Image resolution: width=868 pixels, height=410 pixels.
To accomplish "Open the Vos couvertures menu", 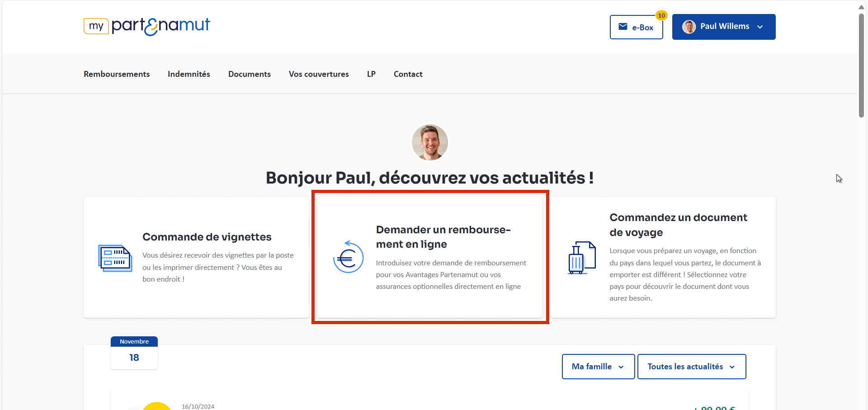I will (x=319, y=74).
